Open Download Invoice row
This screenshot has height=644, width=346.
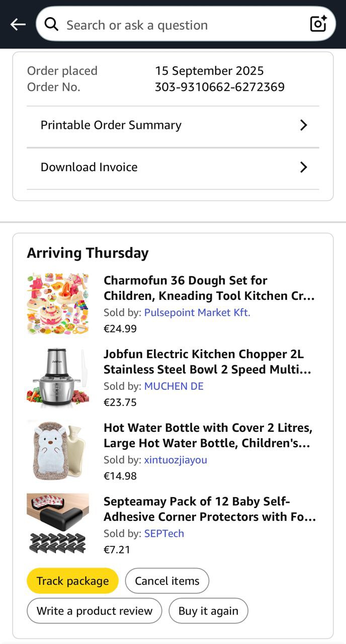point(89,167)
